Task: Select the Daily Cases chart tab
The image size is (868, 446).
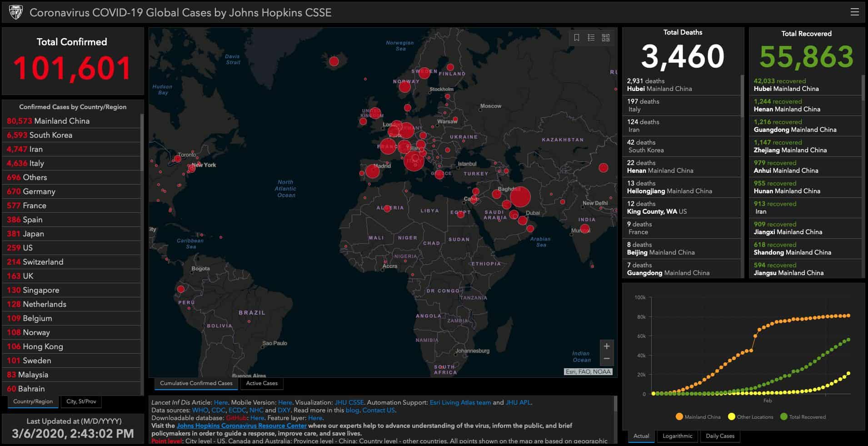Action: [720, 436]
